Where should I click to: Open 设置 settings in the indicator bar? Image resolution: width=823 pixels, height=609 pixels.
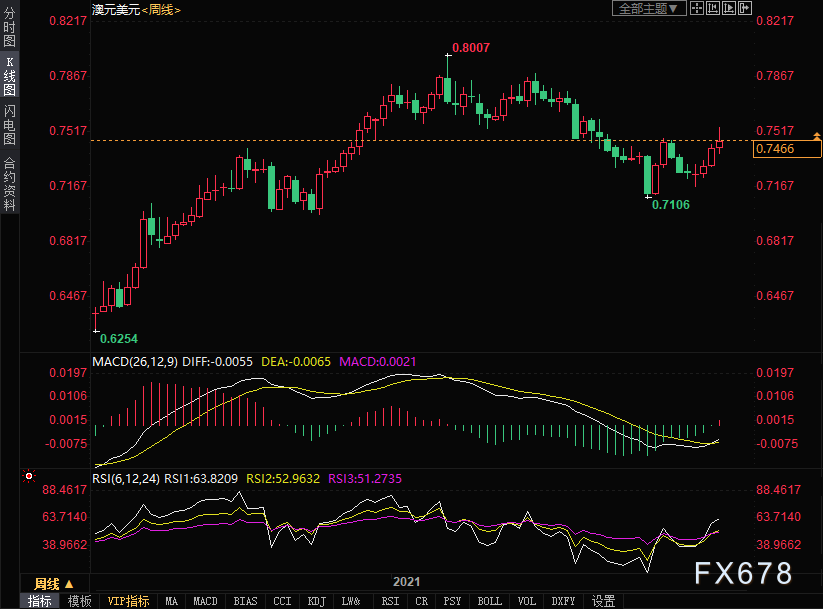603,601
